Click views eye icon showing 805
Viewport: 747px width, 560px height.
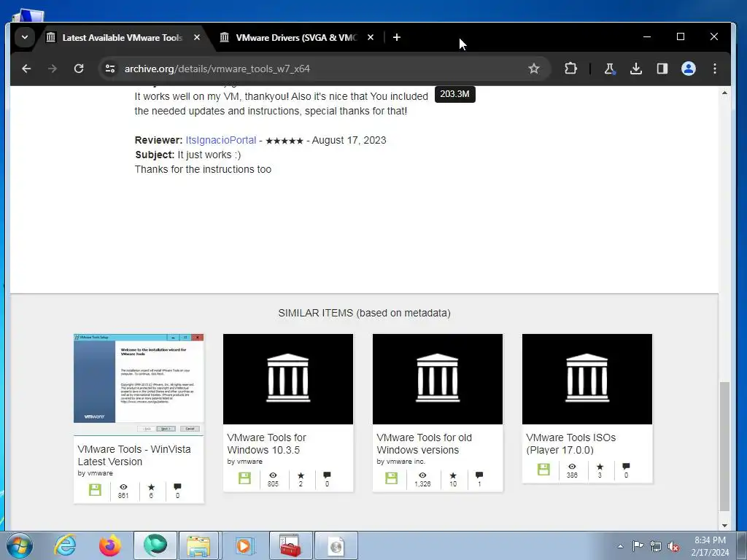[x=273, y=475]
